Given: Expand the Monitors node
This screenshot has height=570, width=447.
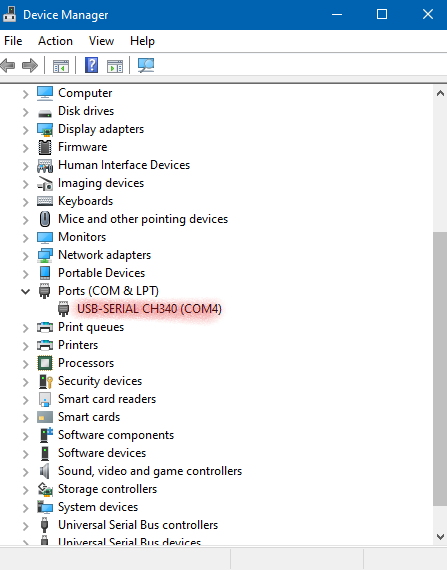Looking at the screenshot, I should pyautogui.click(x=25, y=238).
